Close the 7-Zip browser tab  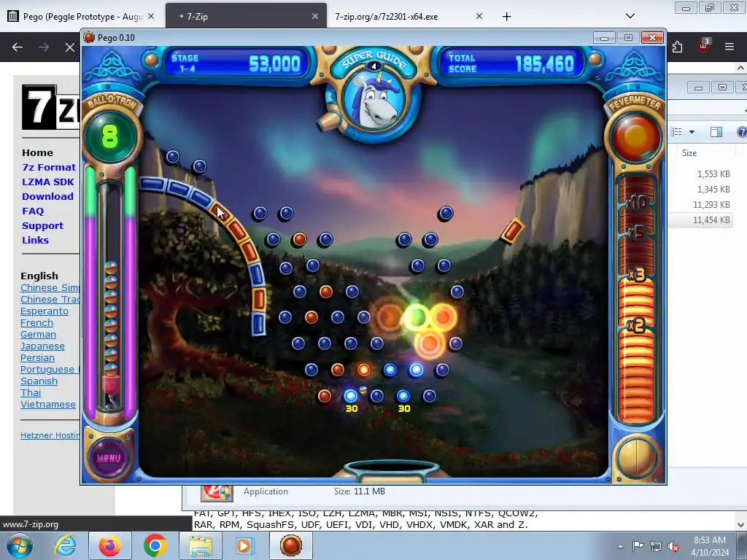click(x=315, y=16)
